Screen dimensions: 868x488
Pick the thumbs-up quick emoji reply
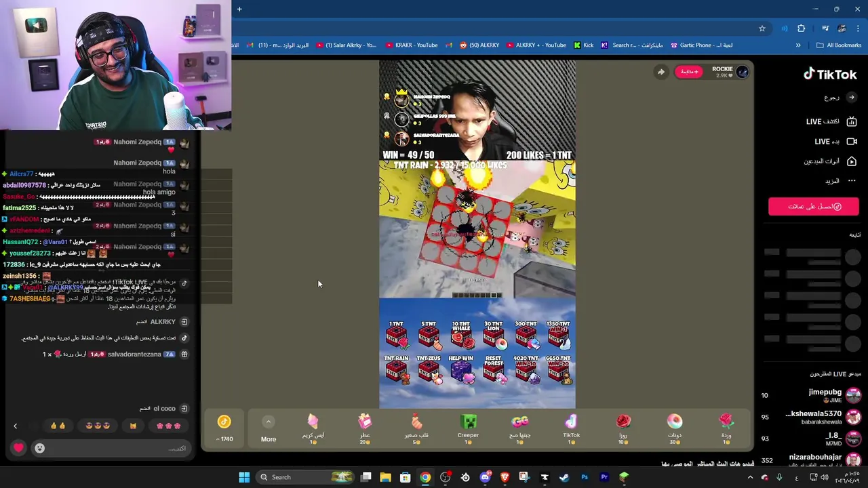tap(58, 426)
